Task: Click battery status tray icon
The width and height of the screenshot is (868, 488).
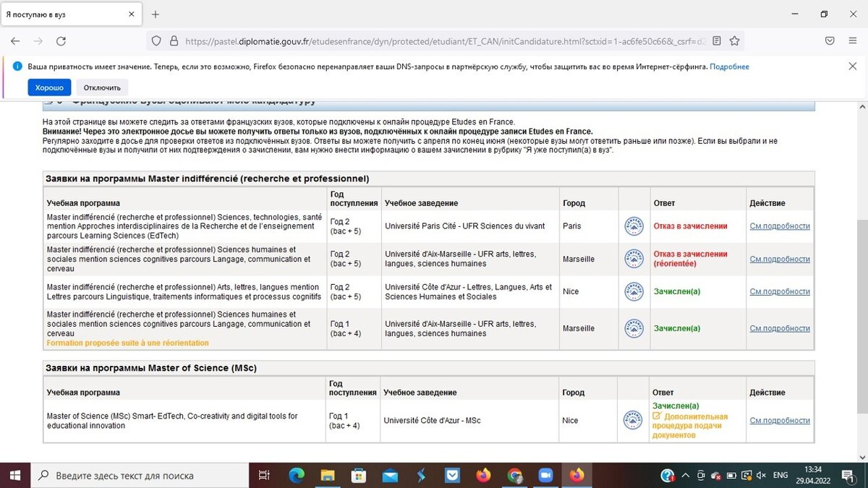Action: tap(731, 475)
